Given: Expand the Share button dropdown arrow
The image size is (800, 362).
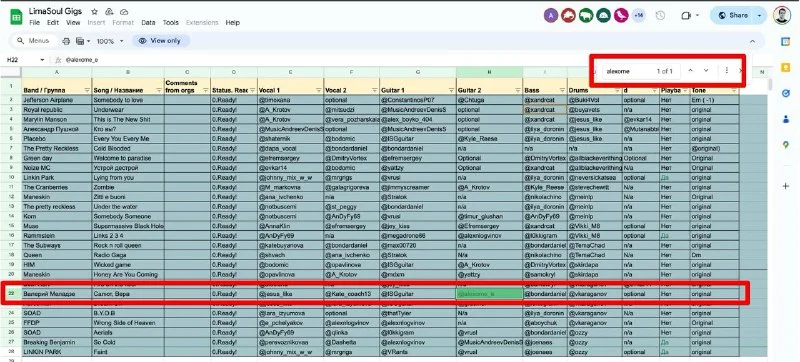Looking at the screenshot, I should tap(759, 15).
